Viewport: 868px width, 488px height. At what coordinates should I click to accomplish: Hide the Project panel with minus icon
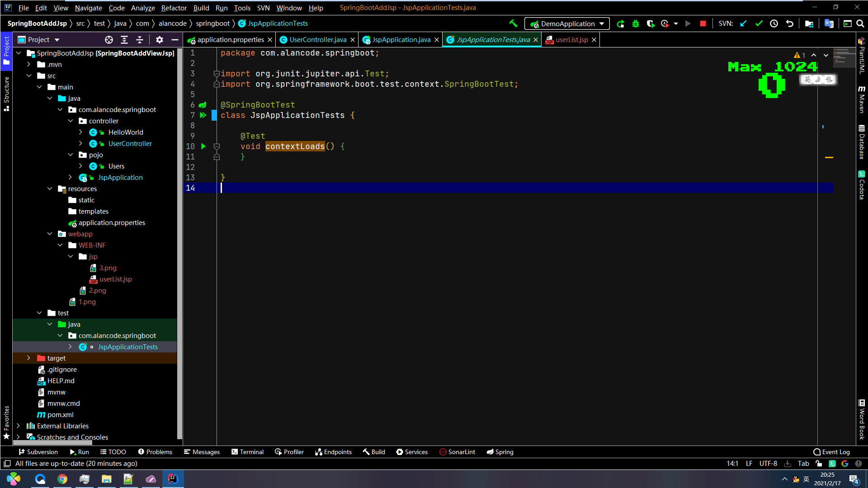175,40
